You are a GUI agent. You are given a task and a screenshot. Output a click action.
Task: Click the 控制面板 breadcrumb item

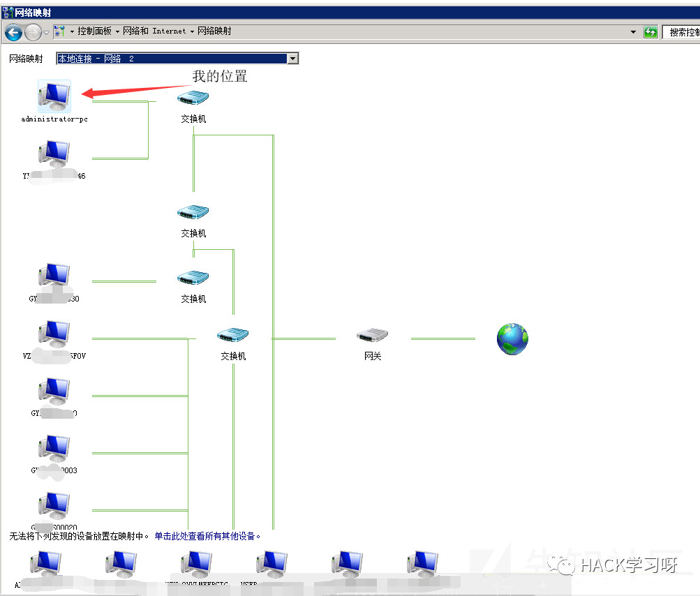(x=94, y=31)
